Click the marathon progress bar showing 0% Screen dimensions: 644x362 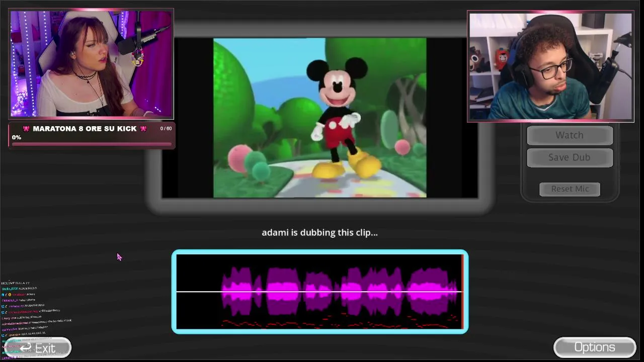(x=92, y=144)
